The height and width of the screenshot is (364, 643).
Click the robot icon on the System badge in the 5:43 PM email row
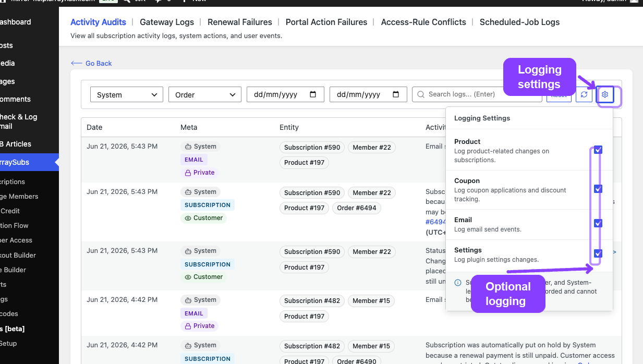tap(188, 147)
